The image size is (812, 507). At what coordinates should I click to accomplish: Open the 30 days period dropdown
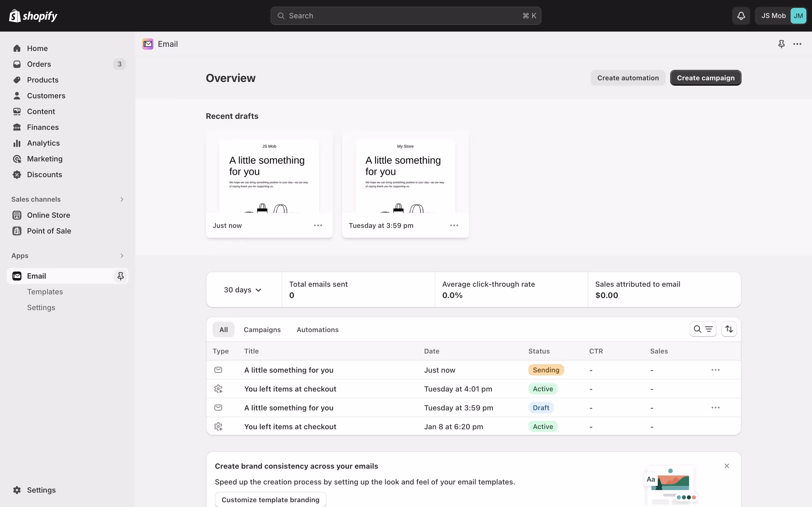242,290
